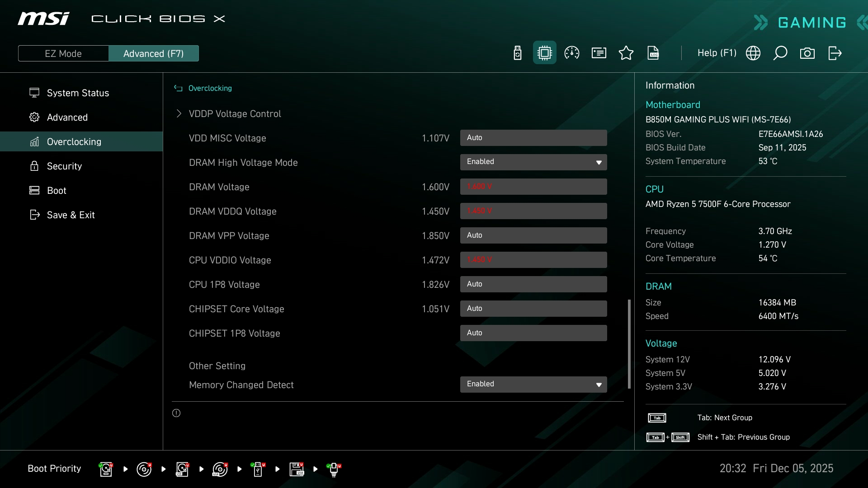Click the CPU 1P8 current reading 1.826V
Viewport: 868px width, 488px height.
435,285
